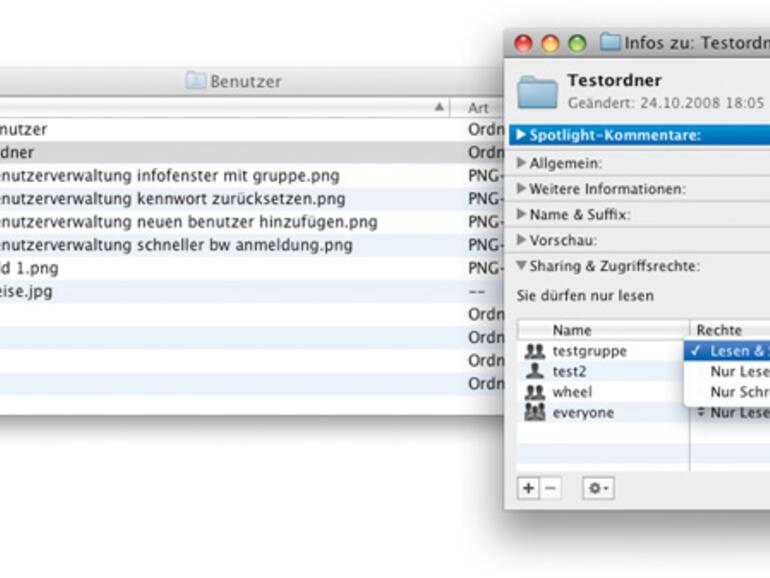Screen dimensions: 770x578
Task: Select the wheel group icon
Action: (x=535, y=392)
